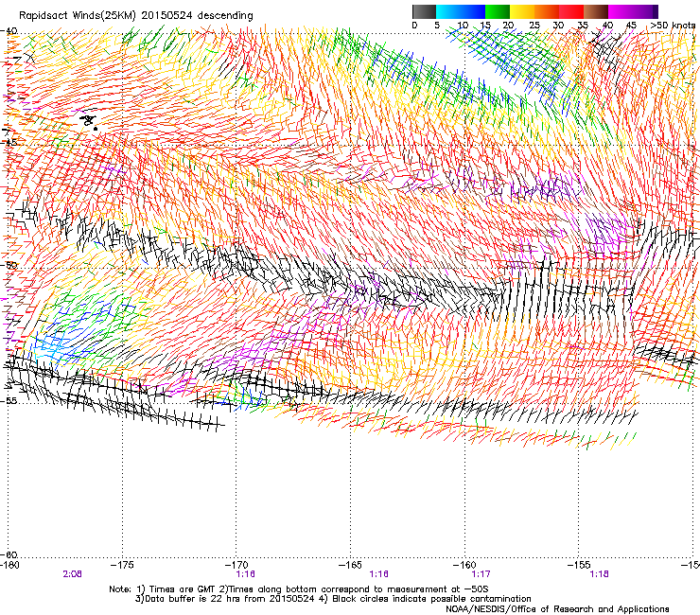Image resolution: width=700 pixels, height=615 pixels.
Task: Select the legend label '30'
Action: tap(558, 25)
